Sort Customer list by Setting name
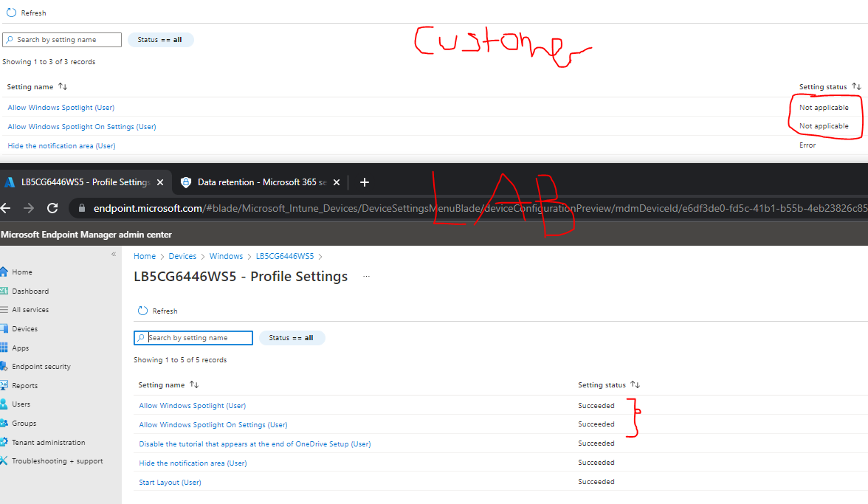Image resolution: width=868 pixels, height=504 pixels. [37, 87]
